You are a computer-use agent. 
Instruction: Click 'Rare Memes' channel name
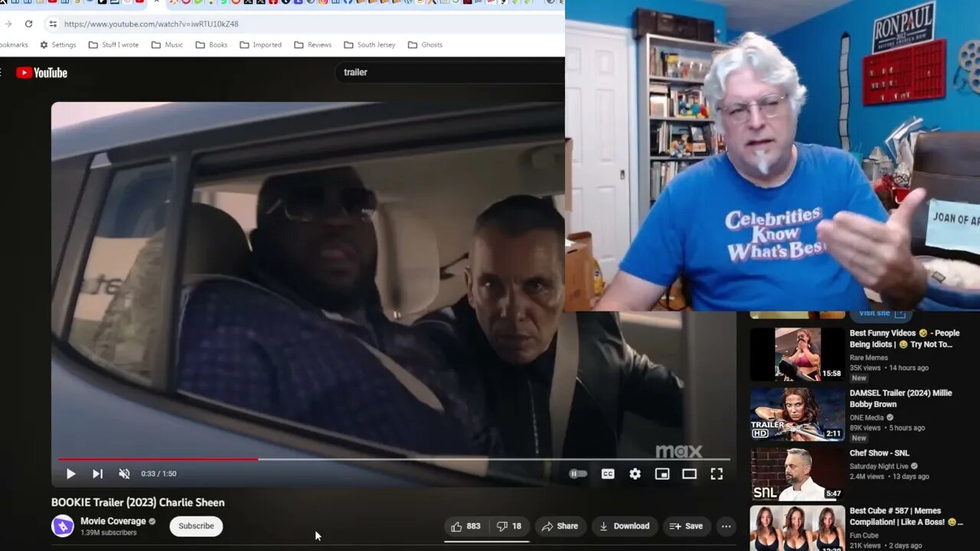pos(869,357)
